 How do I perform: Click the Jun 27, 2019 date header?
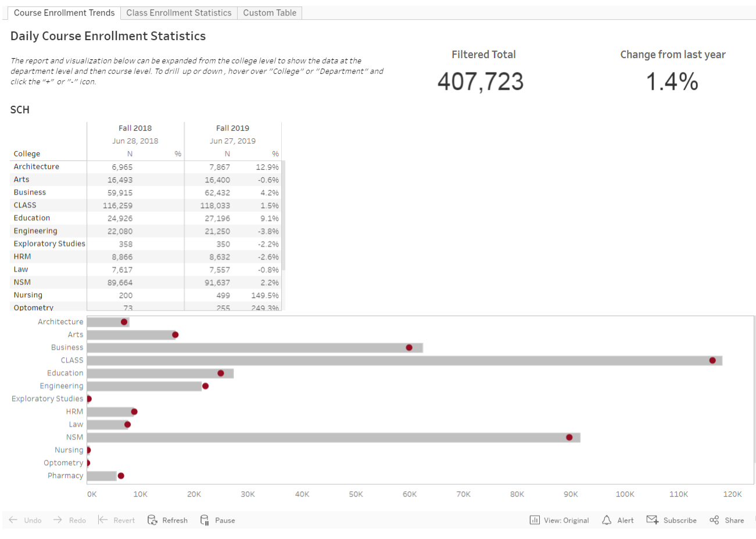click(x=232, y=141)
